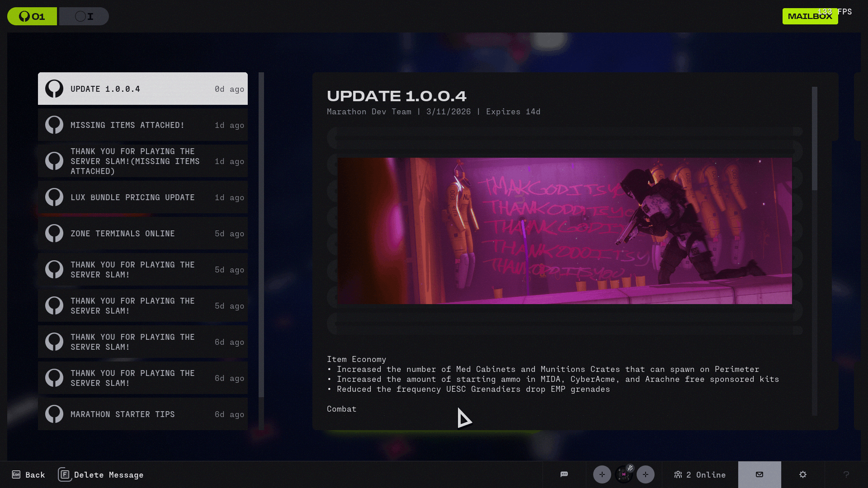
Task: Select the Marathon Starter Tips message
Action: [x=143, y=414]
